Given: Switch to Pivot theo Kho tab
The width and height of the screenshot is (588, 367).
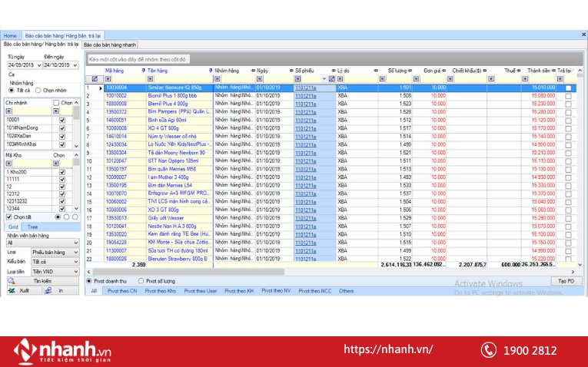Looking at the screenshot, I should 159,292.
